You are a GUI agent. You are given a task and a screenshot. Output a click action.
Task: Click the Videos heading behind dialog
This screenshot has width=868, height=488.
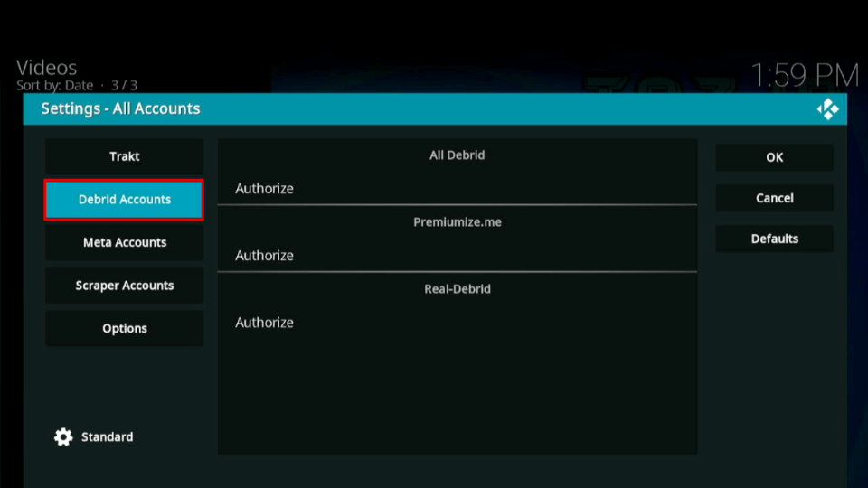pyautogui.click(x=46, y=68)
